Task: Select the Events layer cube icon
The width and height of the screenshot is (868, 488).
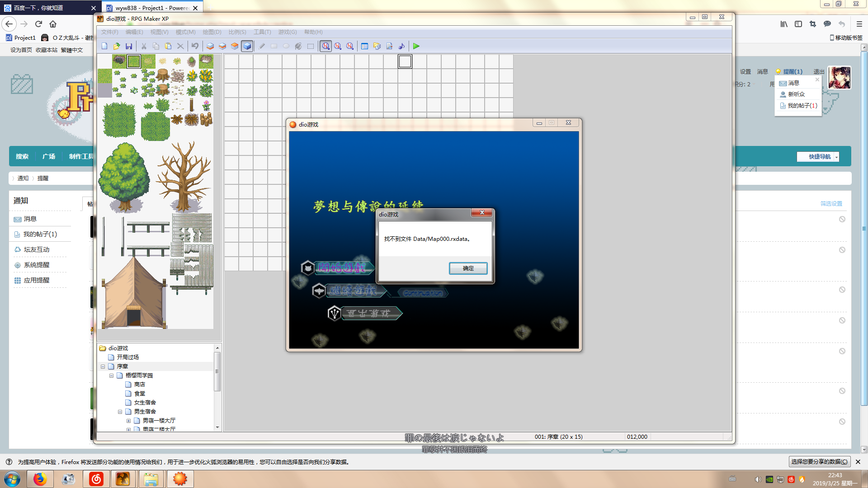Action: tap(247, 46)
